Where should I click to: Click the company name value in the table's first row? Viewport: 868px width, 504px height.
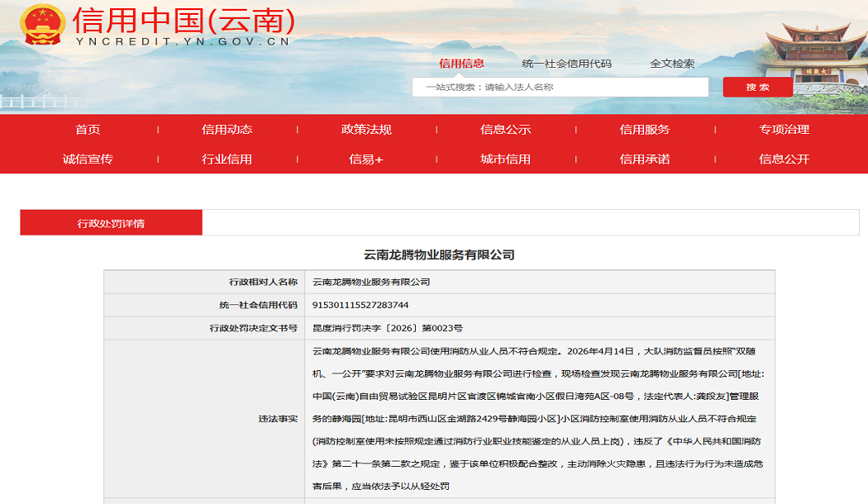[371, 282]
